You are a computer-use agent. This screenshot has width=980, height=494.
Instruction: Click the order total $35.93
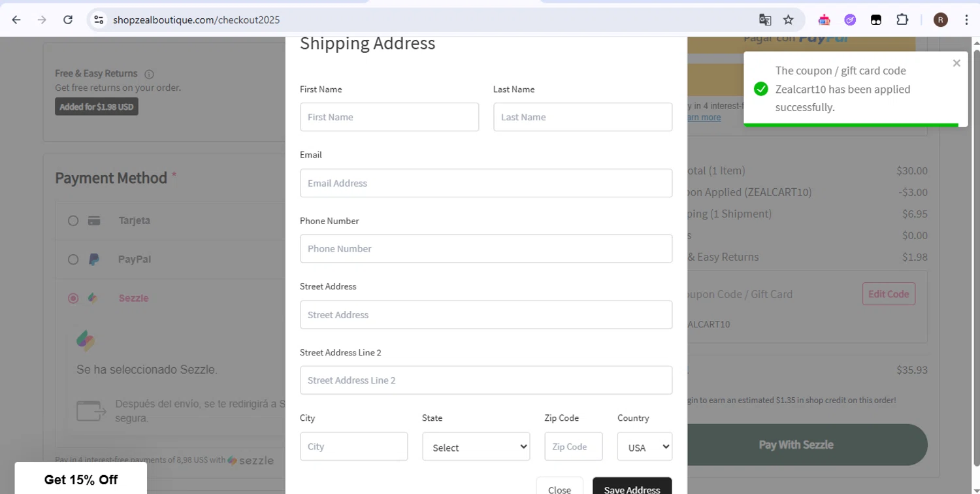[x=912, y=370]
